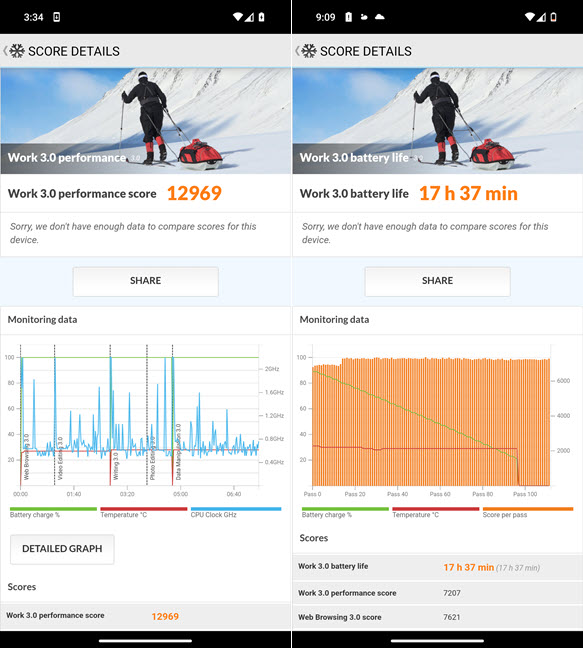Image resolution: width=583 pixels, height=648 pixels.
Task: Tap the left 'Sorry, we don't have enough data' message
Action: [x=133, y=233]
